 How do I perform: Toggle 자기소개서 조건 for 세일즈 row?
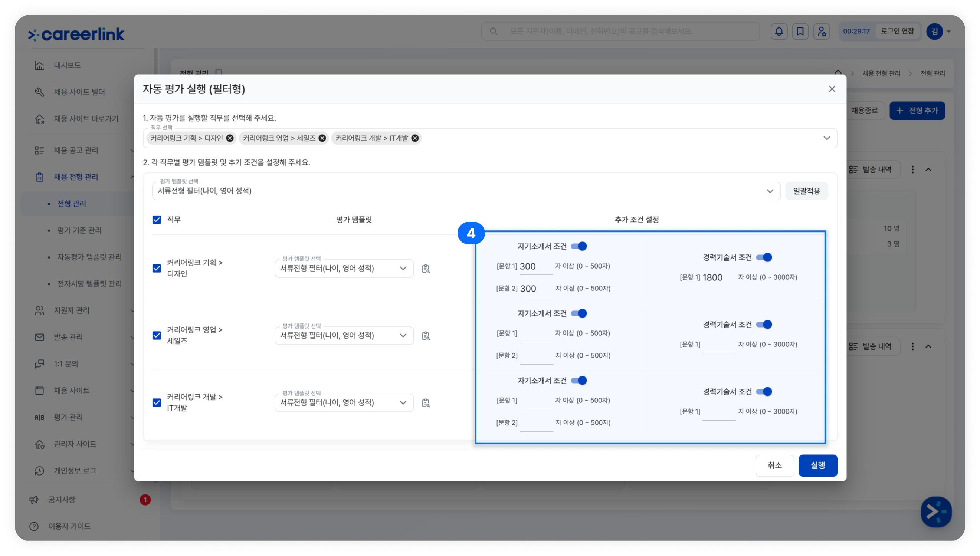(579, 313)
